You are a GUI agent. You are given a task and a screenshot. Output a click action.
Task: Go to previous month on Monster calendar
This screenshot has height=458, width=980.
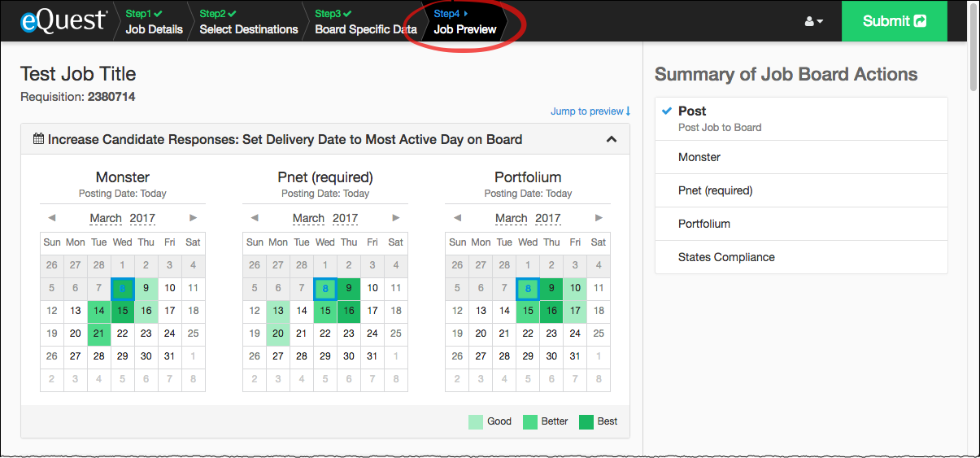[52, 218]
